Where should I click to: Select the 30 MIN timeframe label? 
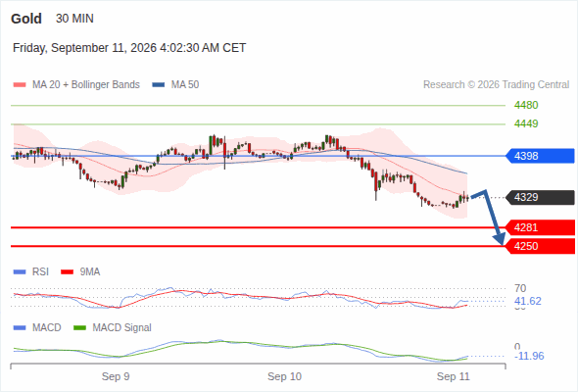coord(74,19)
